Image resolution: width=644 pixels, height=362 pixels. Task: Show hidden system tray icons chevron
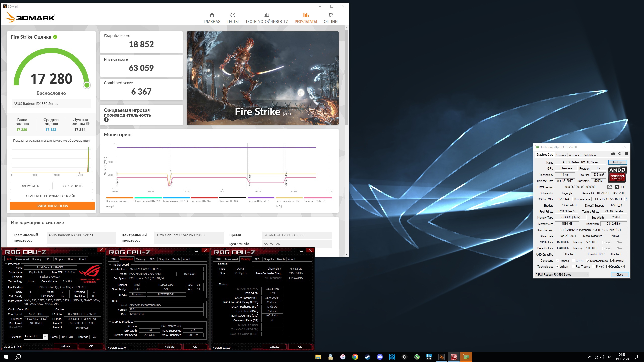pos(590,357)
